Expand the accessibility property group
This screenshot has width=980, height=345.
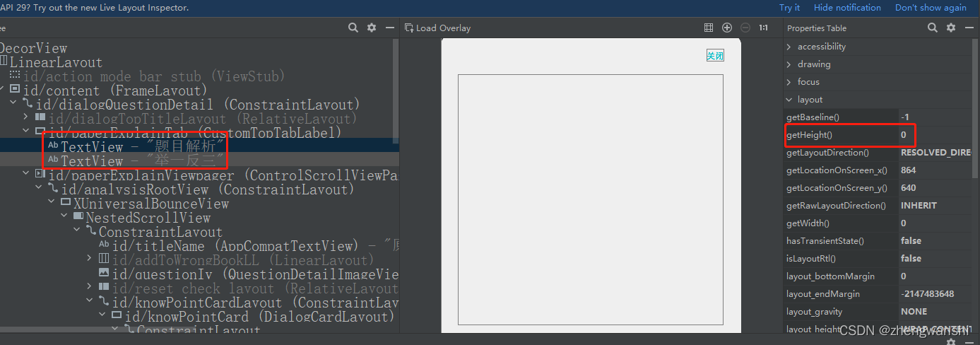pos(789,47)
